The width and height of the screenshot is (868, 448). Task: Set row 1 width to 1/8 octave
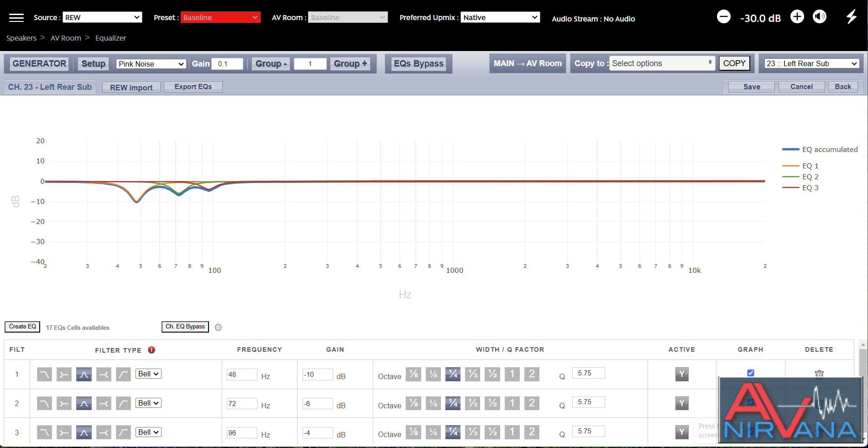click(413, 374)
